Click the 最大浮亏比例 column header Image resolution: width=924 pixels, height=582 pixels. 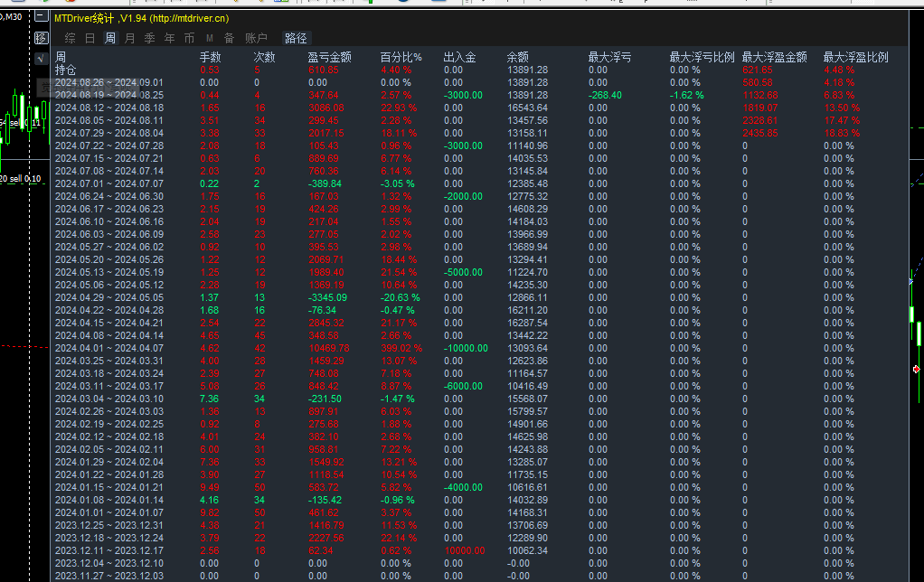(702, 57)
